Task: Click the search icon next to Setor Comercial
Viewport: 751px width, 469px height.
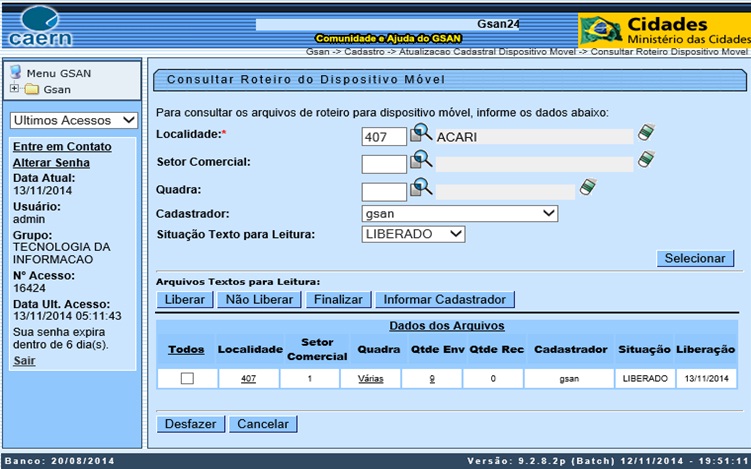Action: point(421,160)
